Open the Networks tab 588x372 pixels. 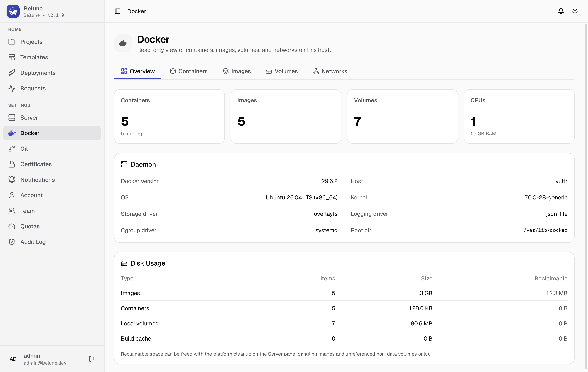click(330, 71)
